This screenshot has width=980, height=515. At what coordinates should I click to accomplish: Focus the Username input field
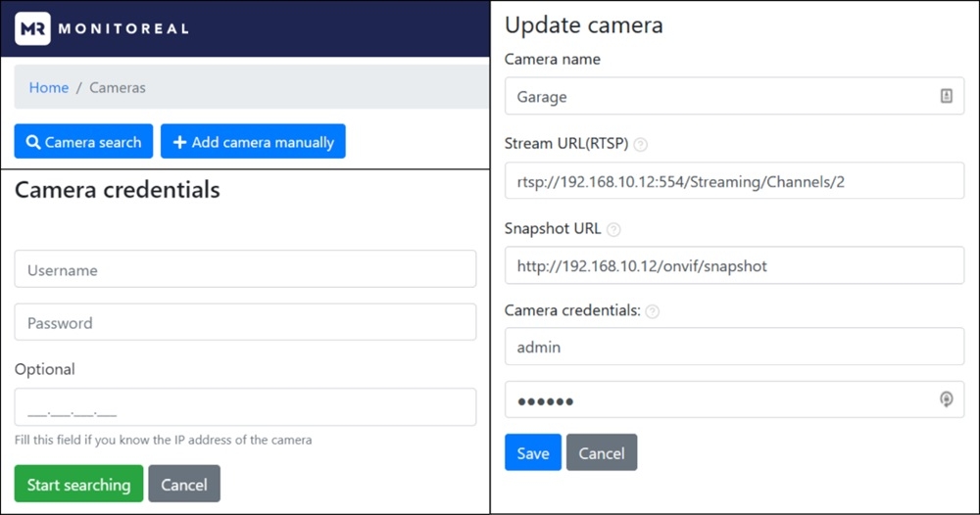click(245, 269)
